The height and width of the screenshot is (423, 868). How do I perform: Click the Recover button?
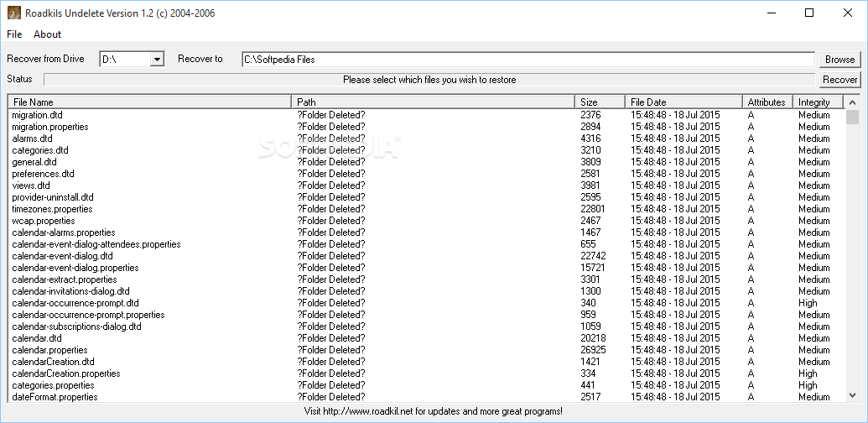(x=839, y=79)
